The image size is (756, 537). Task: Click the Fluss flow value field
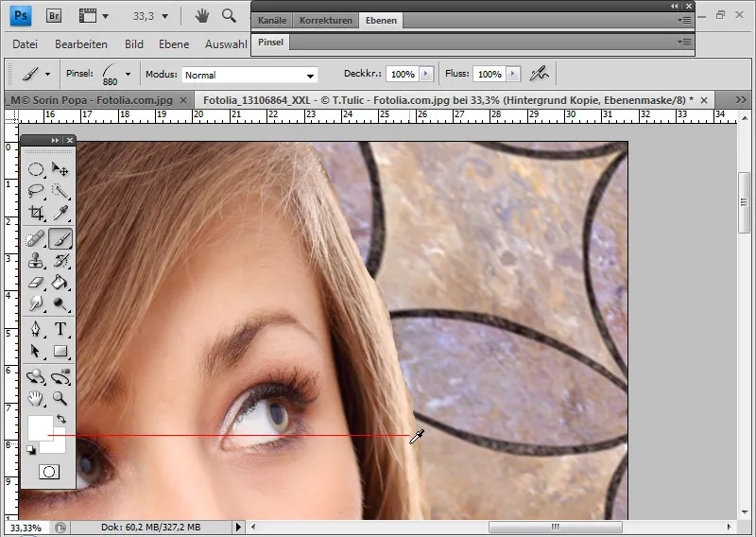click(x=490, y=74)
